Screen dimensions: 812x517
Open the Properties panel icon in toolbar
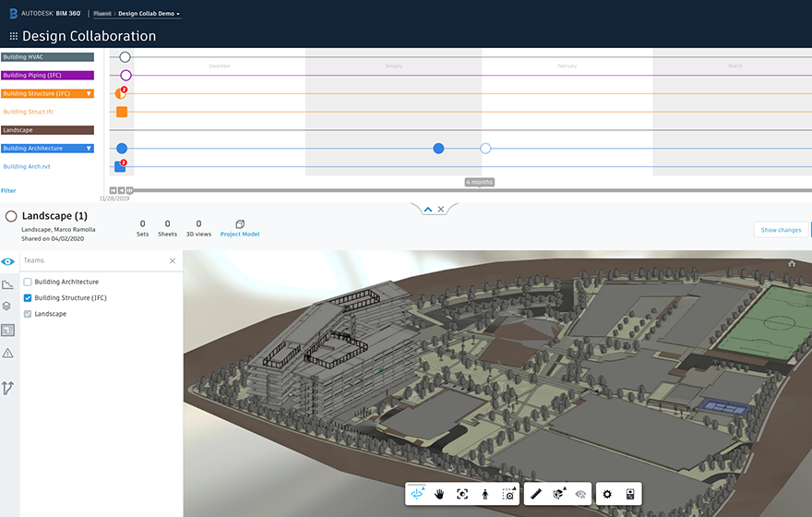pos(630,494)
